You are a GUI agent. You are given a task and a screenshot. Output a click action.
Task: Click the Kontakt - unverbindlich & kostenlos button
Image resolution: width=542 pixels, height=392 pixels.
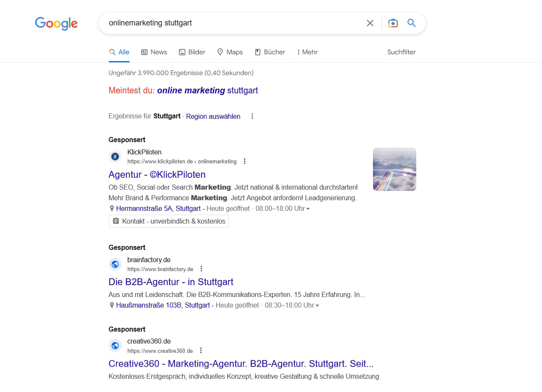pos(169,221)
